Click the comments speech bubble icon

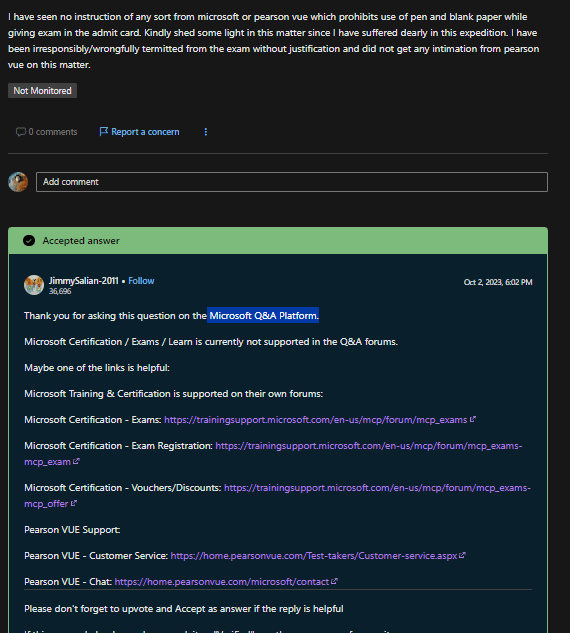(x=21, y=132)
